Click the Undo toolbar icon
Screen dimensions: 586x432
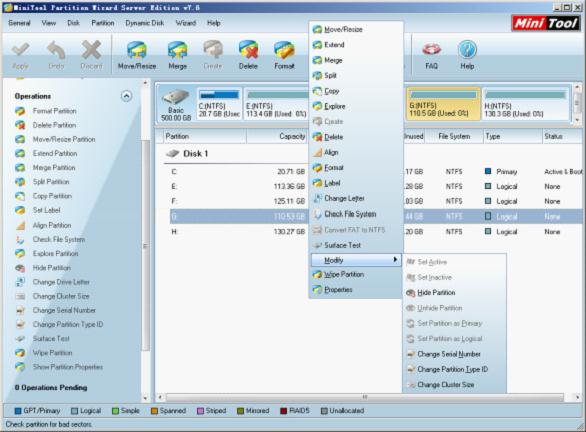tap(56, 55)
